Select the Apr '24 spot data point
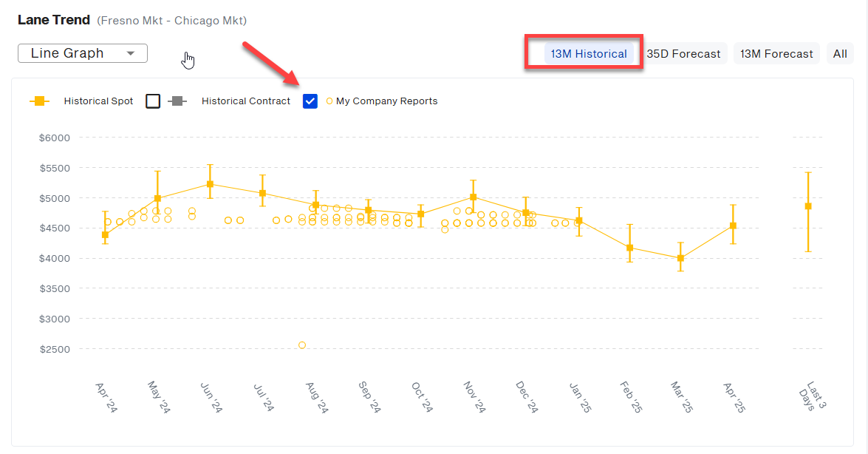This screenshot has width=868, height=454. click(x=105, y=235)
